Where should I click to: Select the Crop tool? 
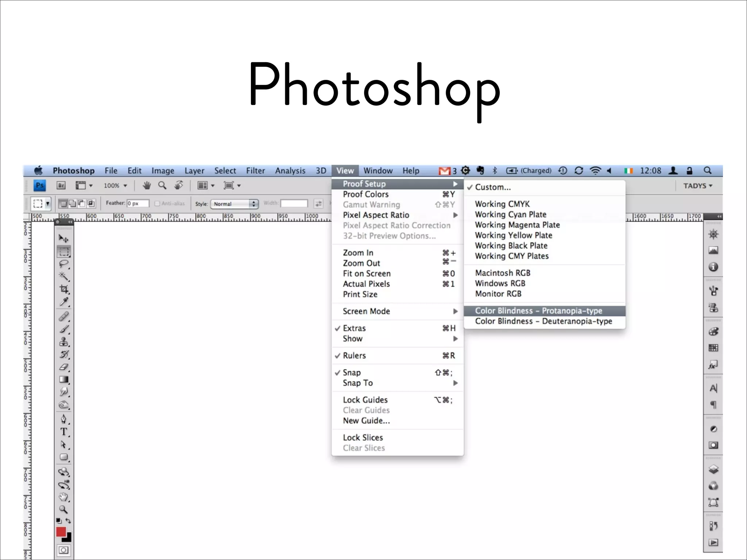pos(64,289)
